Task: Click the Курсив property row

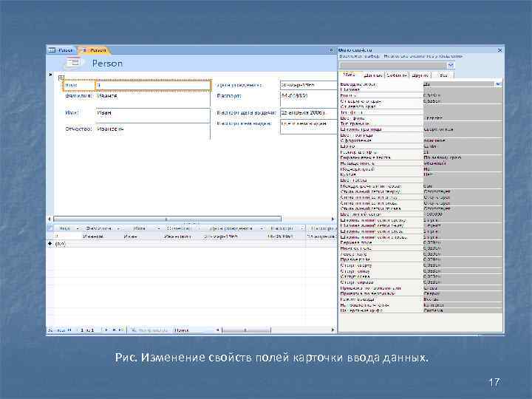Action: pyautogui.click(x=420, y=174)
